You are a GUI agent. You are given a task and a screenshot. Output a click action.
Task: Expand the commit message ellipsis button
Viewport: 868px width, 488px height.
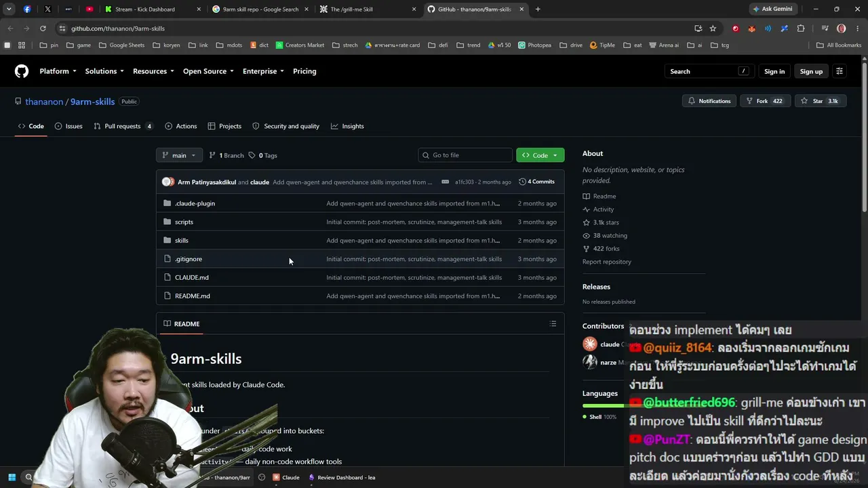click(x=445, y=182)
